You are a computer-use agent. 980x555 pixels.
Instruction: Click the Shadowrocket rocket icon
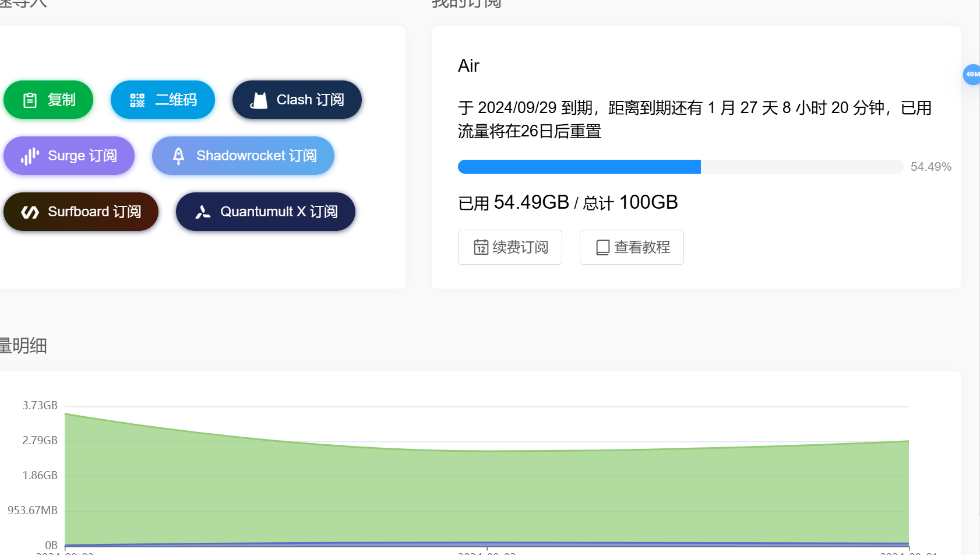(x=178, y=156)
